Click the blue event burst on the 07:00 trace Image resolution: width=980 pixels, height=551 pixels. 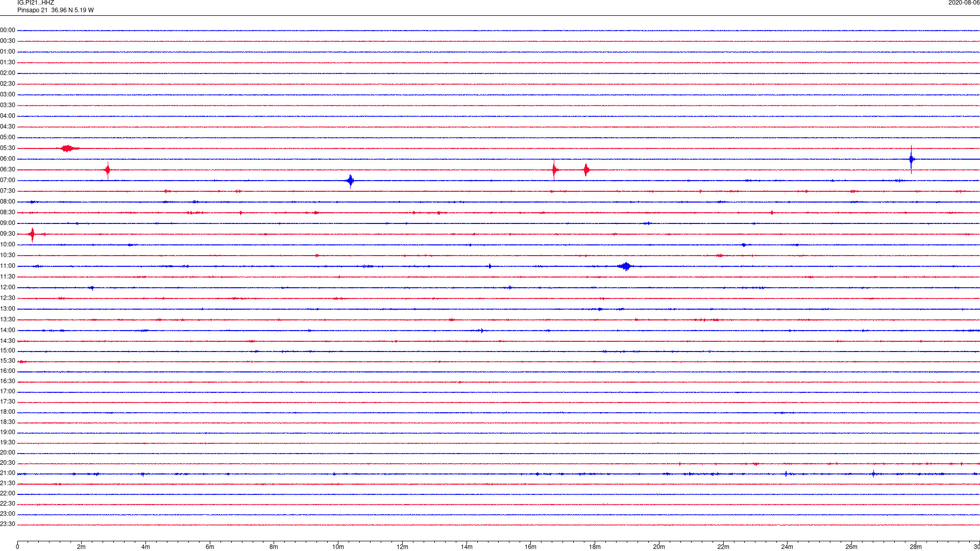[x=350, y=181]
